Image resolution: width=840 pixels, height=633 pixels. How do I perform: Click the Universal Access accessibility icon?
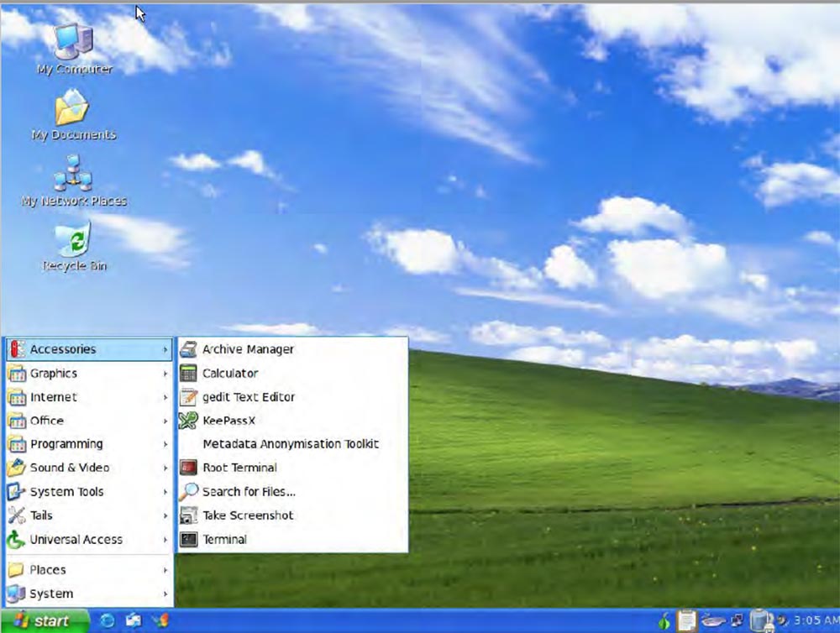[16, 539]
